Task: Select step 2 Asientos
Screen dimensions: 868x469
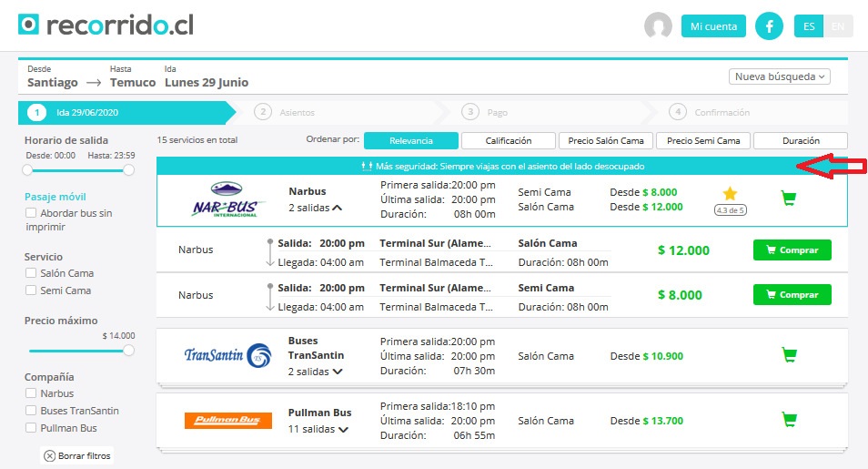Action: coord(284,112)
